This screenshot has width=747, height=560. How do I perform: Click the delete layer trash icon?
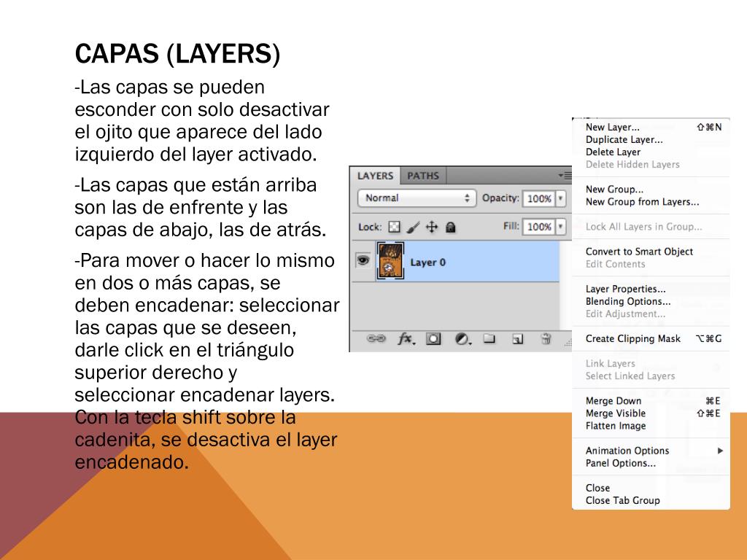(546, 338)
